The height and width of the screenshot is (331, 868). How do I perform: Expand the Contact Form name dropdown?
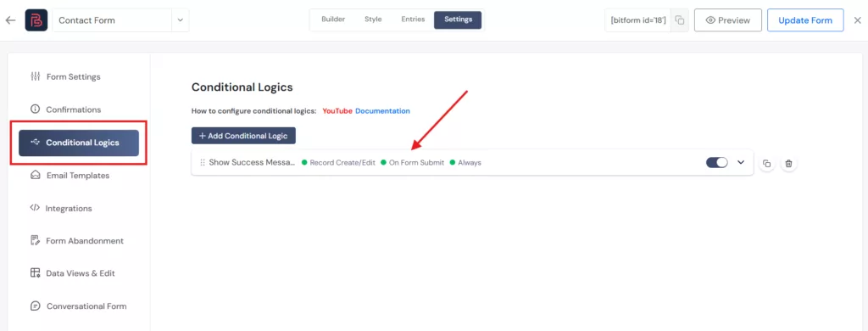click(180, 20)
